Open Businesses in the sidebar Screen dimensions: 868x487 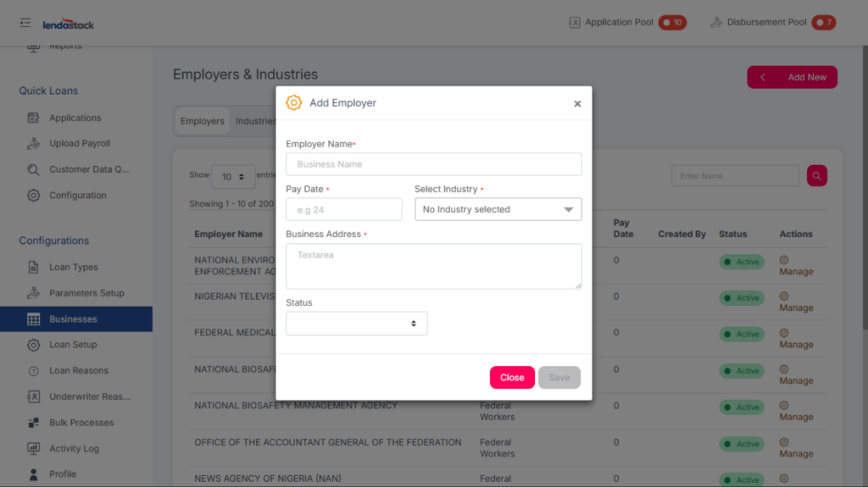[x=73, y=319]
